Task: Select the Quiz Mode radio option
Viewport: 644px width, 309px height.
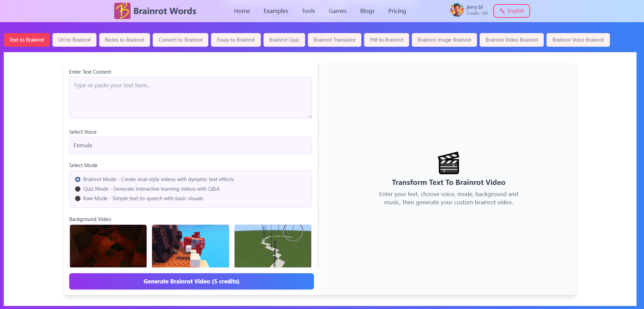Action: [x=78, y=189]
